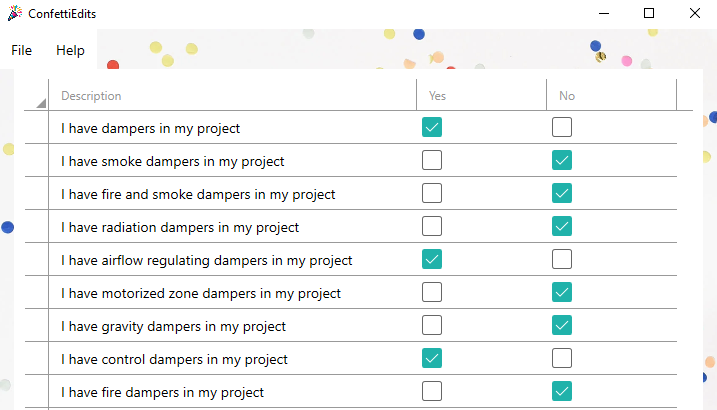The image size is (717, 410).
Task: Maximize the ConfettiEdits window
Action: pyautogui.click(x=649, y=13)
